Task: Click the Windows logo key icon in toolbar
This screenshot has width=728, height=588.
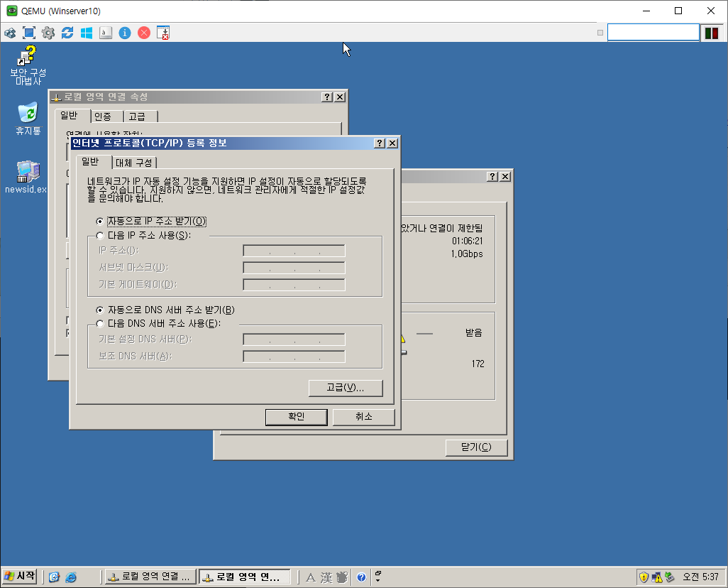Action: tap(87, 33)
